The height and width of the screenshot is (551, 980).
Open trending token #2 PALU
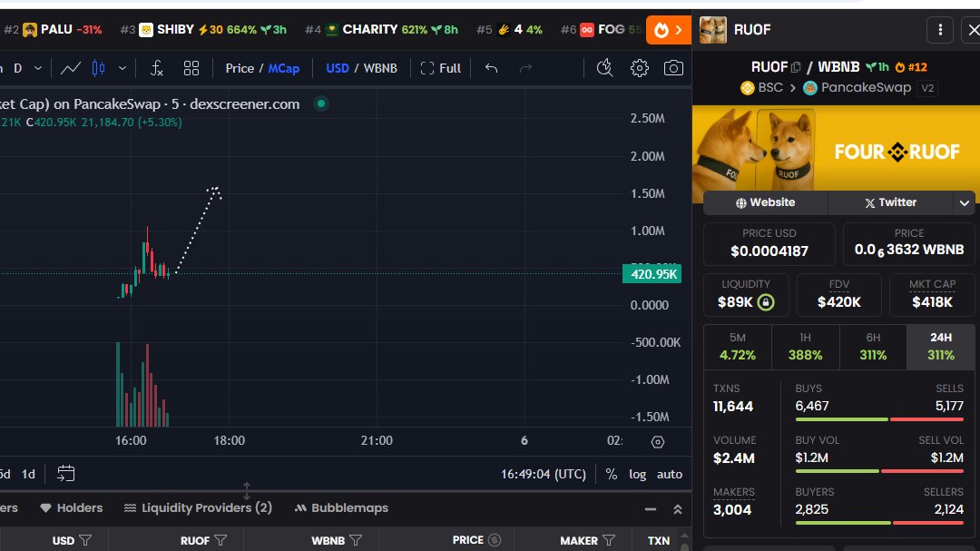53,29
